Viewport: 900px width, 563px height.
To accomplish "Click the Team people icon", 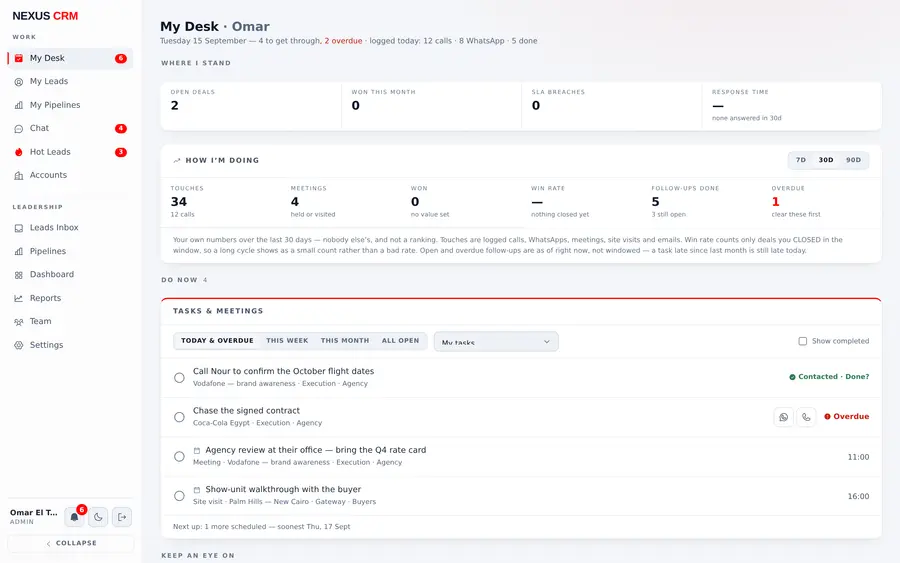I will (x=19, y=322).
